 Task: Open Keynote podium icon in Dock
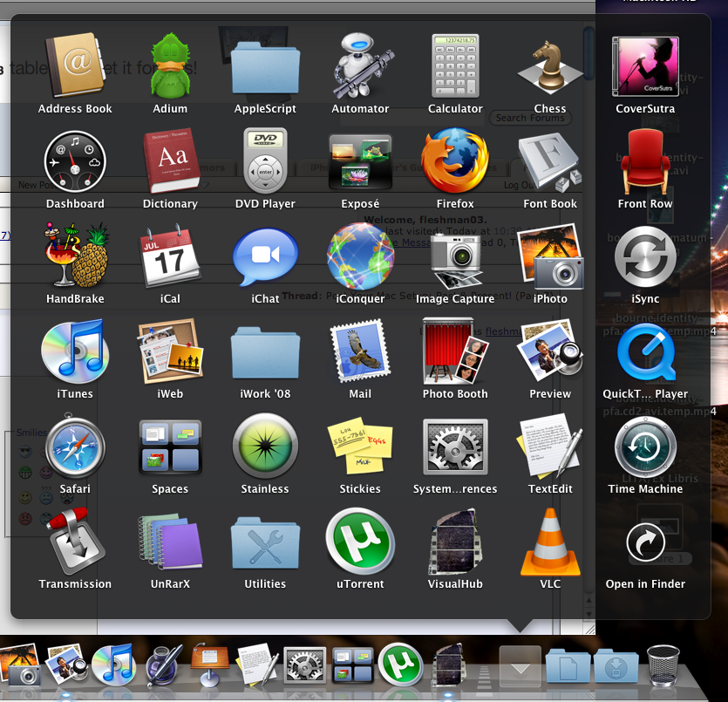pyautogui.click(x=210, y=665)
